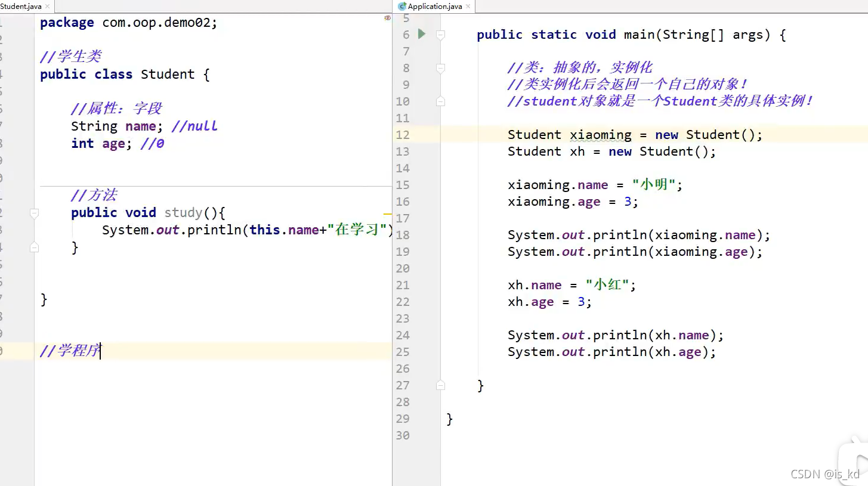Image resolution: width=868 pixels, height=486 pixels.
Task: Click 'println(xiaoming.age)' on line 19
Action: 674,252
